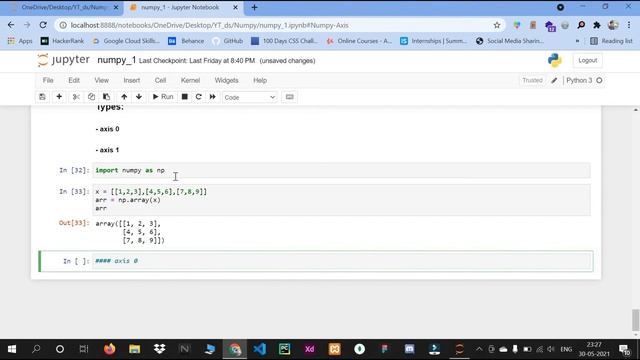Open the cell type Code dropdown
The width and height of the screenshot is (640, 360).
coord(249,97)
